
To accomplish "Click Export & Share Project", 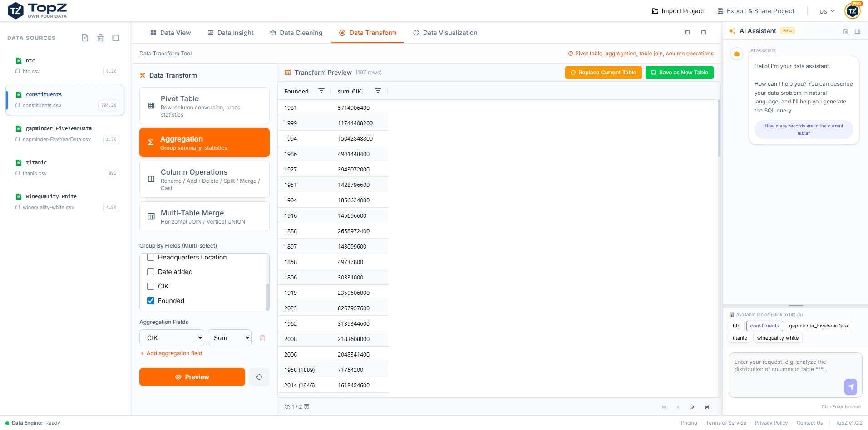I will click(756, 11).
